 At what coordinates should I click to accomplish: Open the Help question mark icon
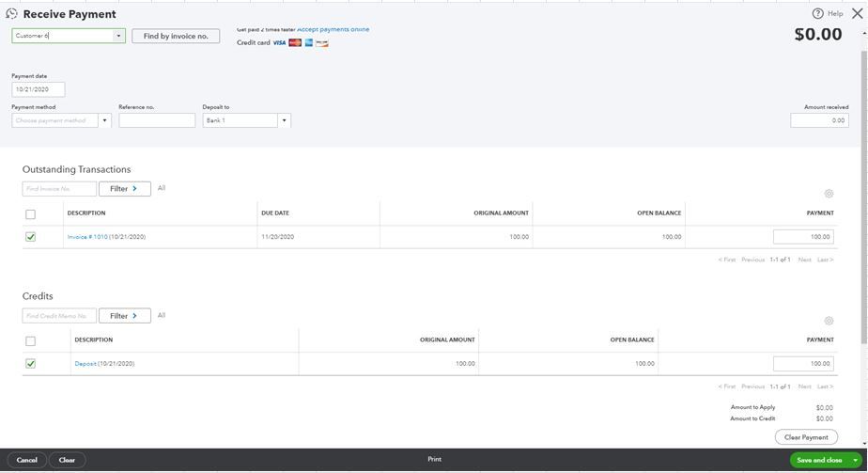817,13
